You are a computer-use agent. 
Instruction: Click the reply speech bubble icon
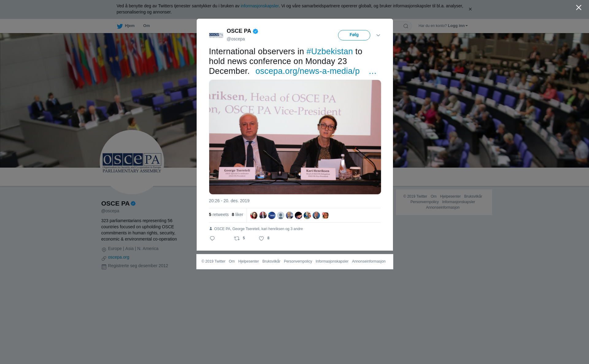(212, 238)
